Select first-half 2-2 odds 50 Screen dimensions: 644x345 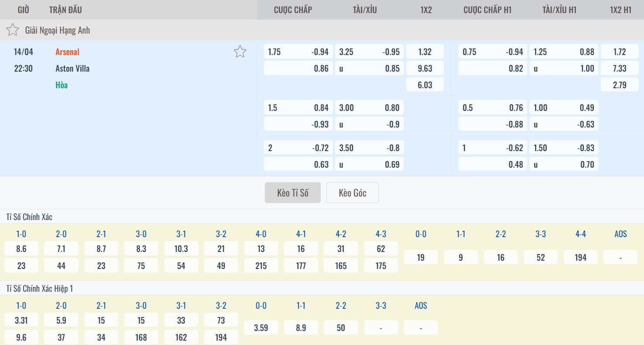[341, 328]
